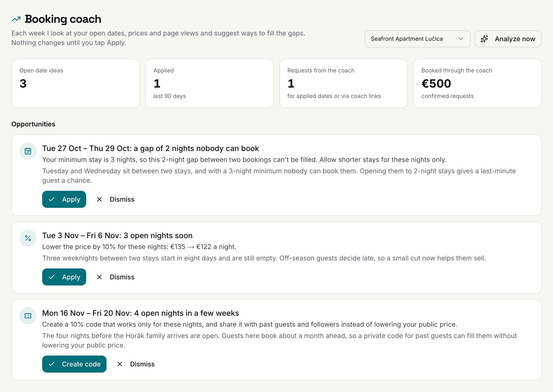Click the sentence "Nothing changes until you tap Apply."
This screenshot has height=392, width=553.
69,43
